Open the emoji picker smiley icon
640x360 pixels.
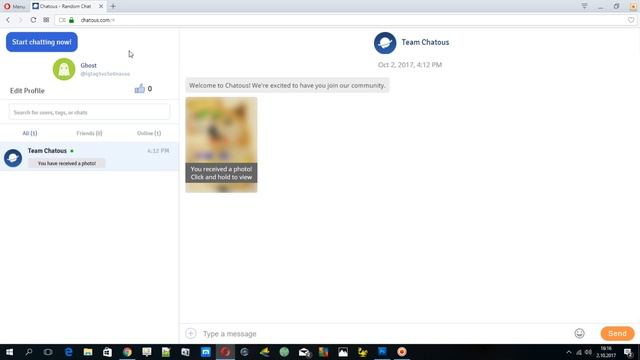click(579, 333)
